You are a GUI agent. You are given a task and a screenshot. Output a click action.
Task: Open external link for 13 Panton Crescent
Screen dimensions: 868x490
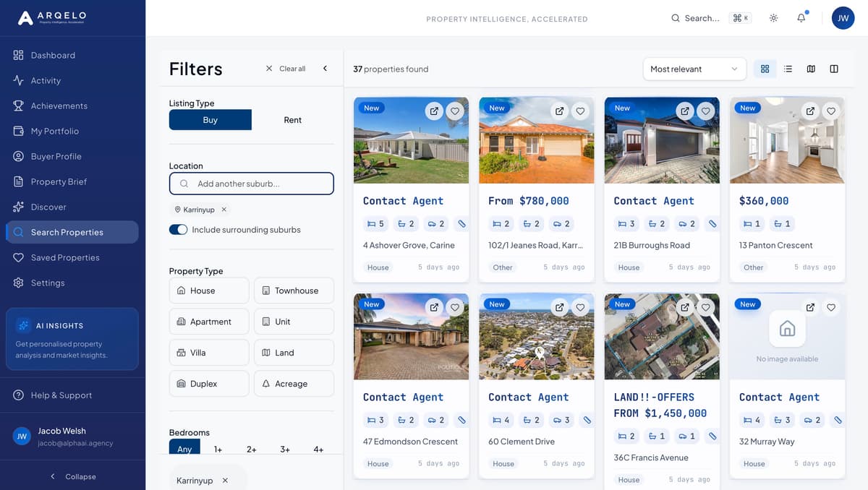(811, 111)
